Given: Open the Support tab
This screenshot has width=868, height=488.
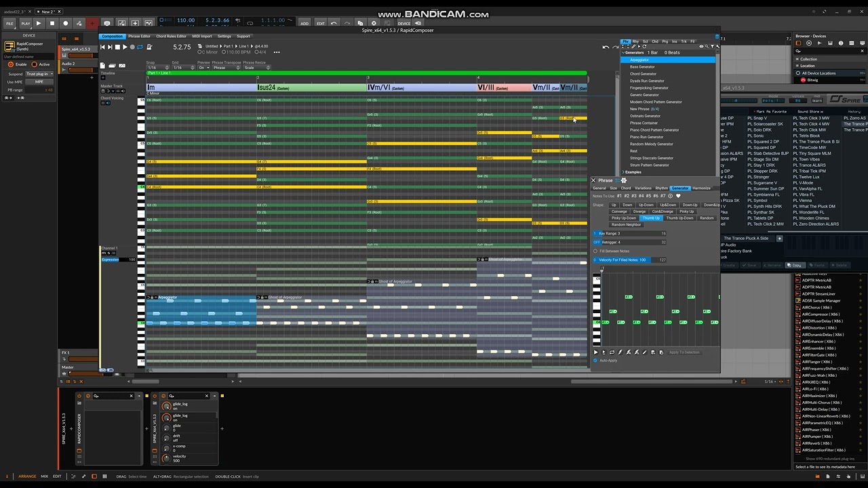Looking at the screenshot, I should tap(243, 37).
